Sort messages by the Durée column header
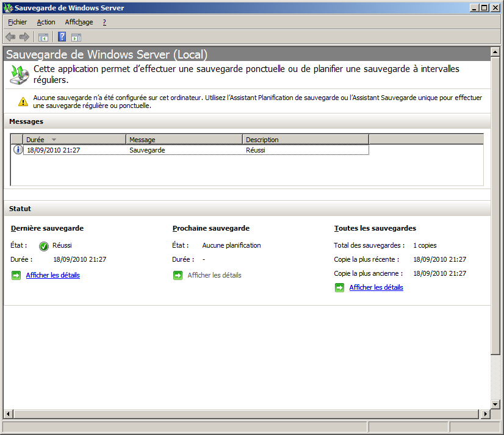Viewport: 504px width, 435px height. pos(74,140)
